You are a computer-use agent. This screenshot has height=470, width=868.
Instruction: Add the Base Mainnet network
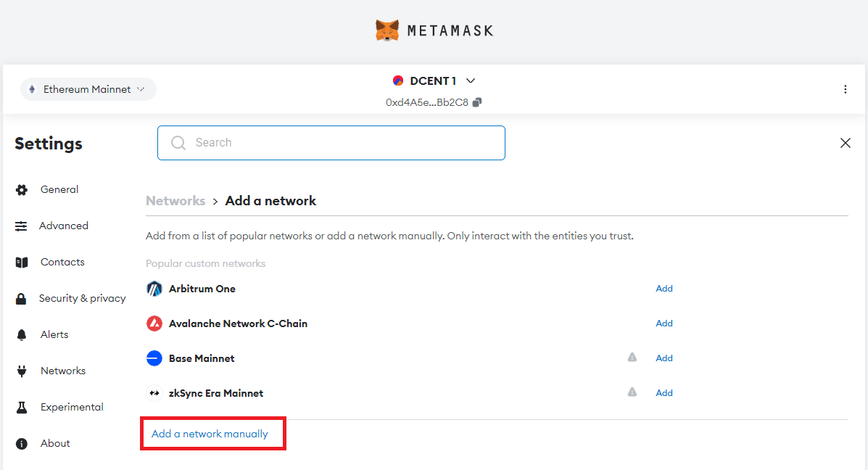(x=664, y=358)
